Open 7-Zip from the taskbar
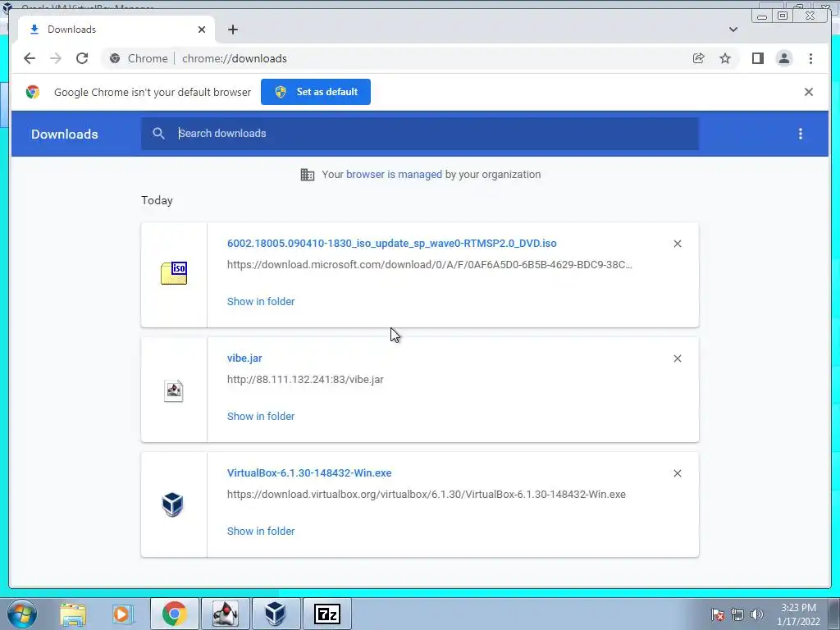Viewport: 840px width, 630px height. pyautogui.click(x=327, y=614)
